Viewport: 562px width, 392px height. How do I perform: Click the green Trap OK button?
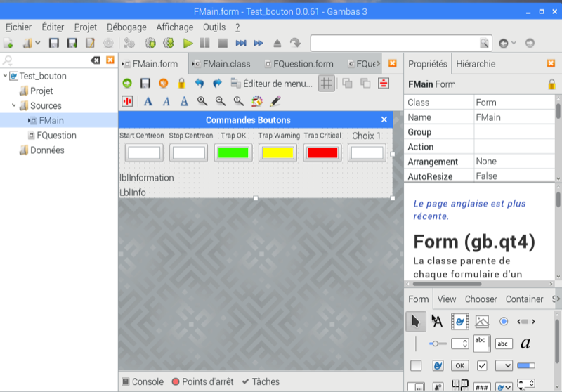[234, 152]
